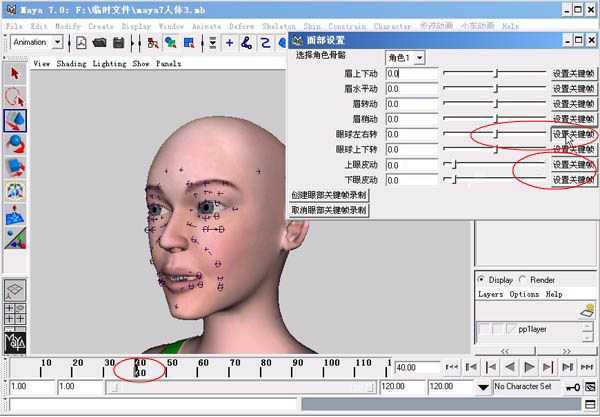Click 设置关键帧 button for 下眼皮动
Viewport: 600px width, 417px height.
(x=573, y=180)
